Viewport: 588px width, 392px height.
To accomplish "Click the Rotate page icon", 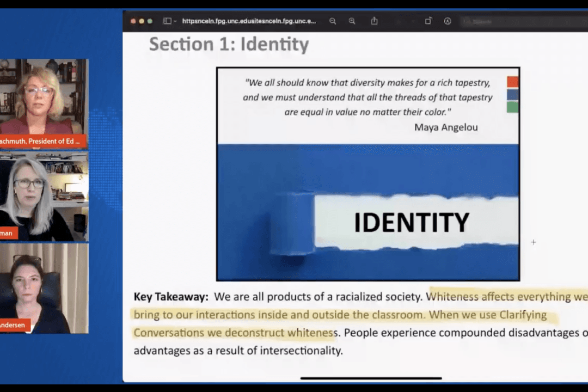I will 428,21.
